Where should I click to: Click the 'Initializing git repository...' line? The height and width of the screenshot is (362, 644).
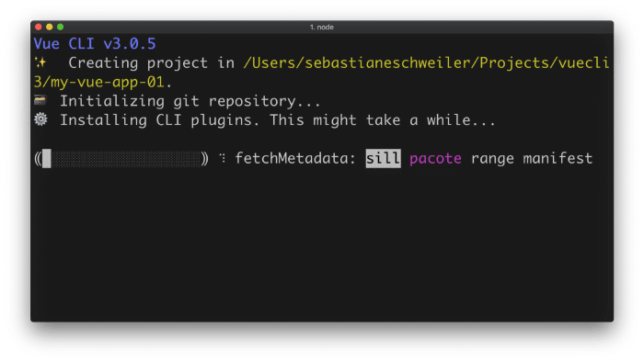coord(190,101)
